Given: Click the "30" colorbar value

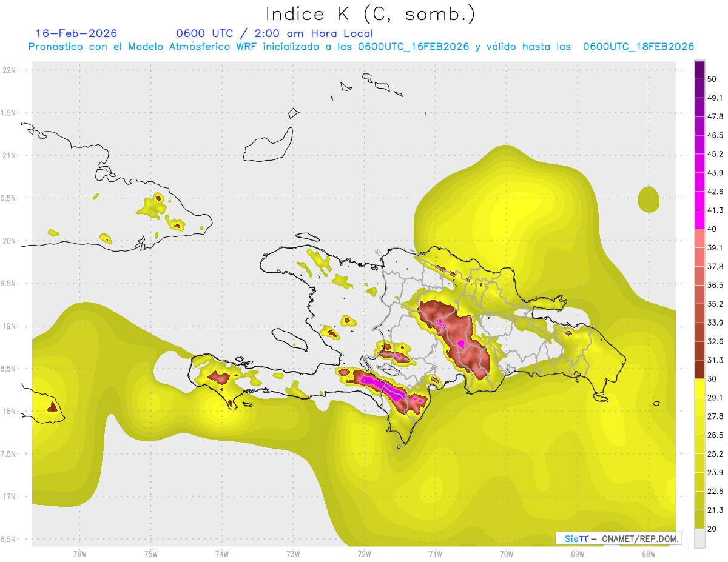Looking at the screenshot, I should tap(712, 380).
